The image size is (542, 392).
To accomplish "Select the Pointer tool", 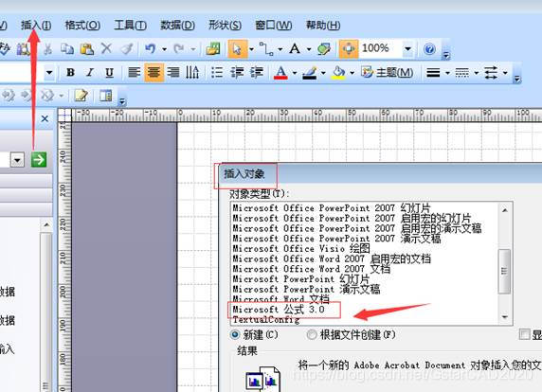I will [237, 49].
